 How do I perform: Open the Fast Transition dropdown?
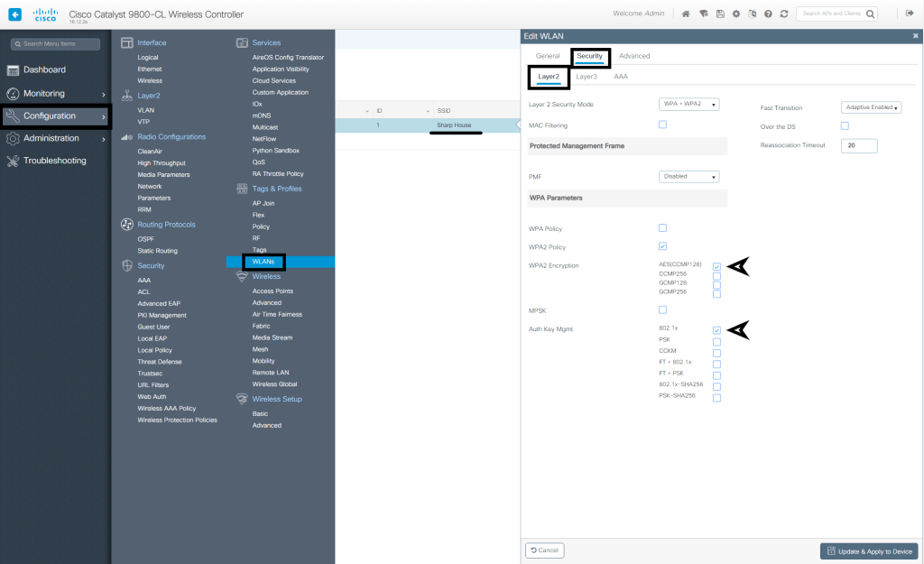[872, 107]
